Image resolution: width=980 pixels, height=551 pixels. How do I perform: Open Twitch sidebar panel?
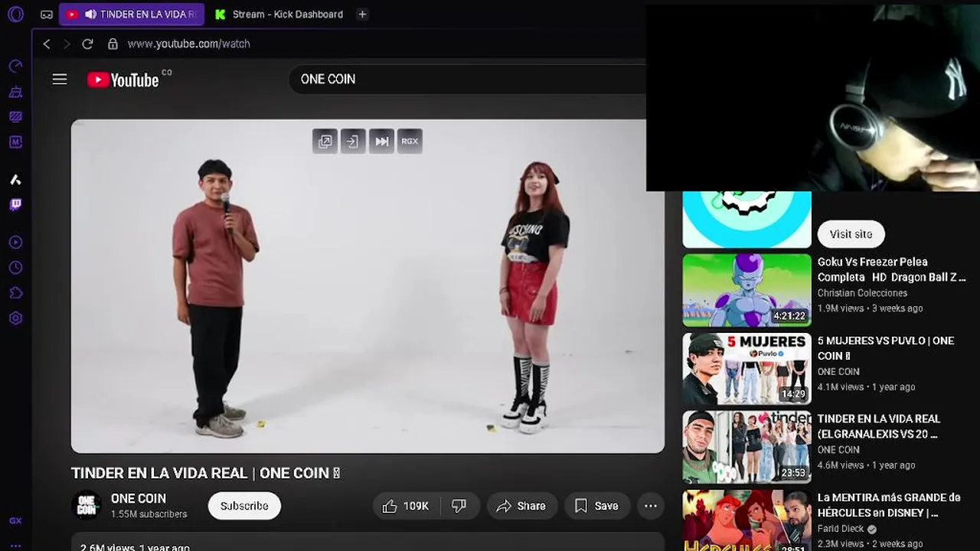pos(15,204)
